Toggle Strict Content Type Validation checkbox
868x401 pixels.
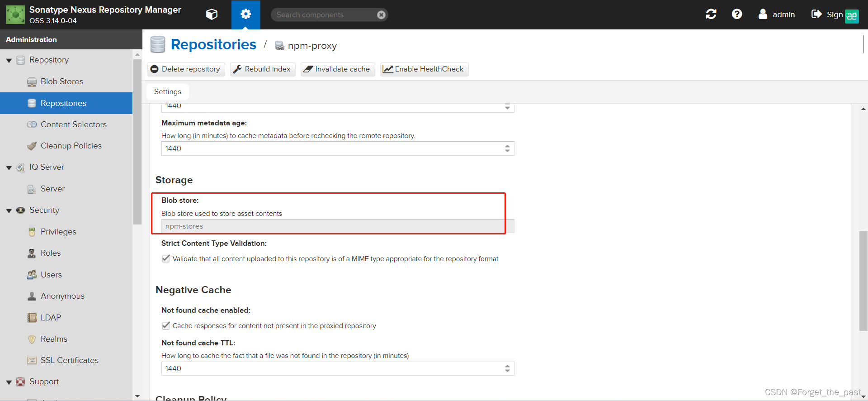click(166, 258)
